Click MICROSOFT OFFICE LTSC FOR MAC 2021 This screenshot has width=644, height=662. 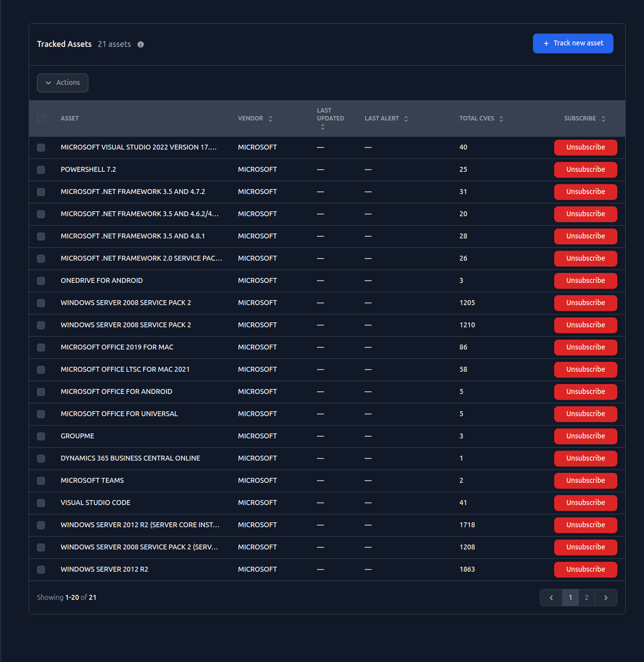pos(125,369)
